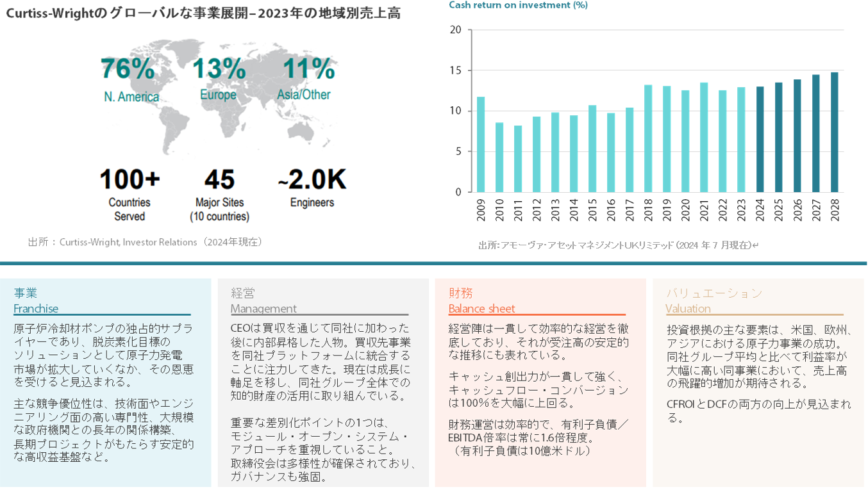Select the '2023' x-axis year label

tap(742, 209)
